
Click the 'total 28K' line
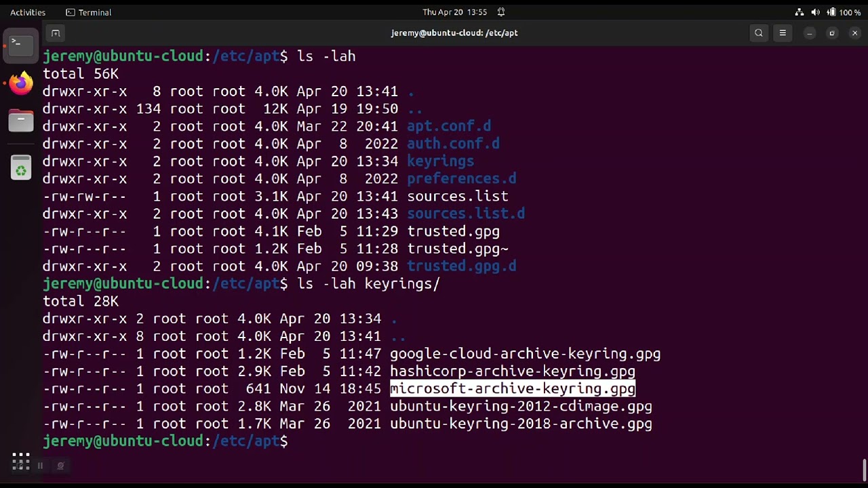81,302
